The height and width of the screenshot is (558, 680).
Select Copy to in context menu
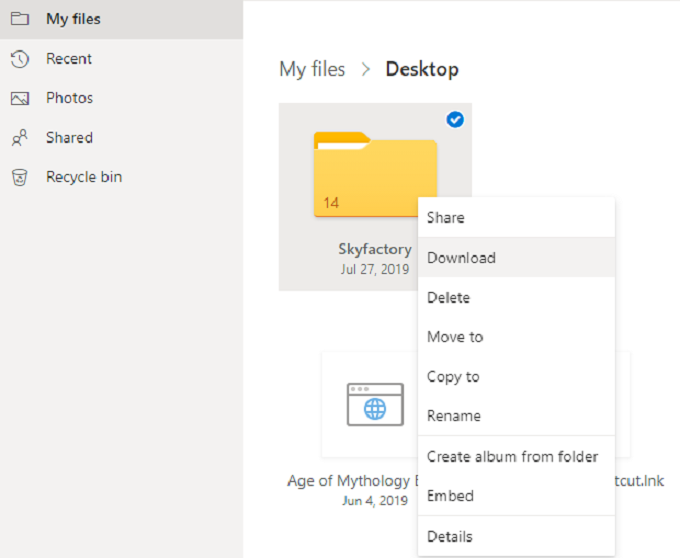[x=517, y=376]
